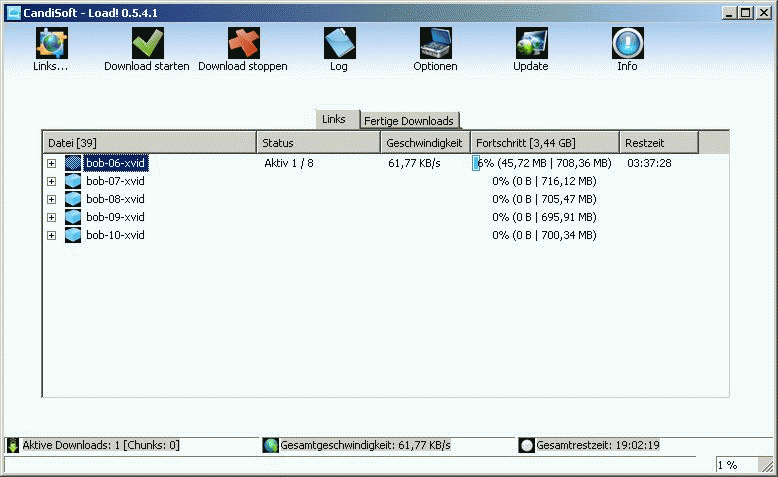Image resolution: width=778 pixels, height=477 pixels.
Task: Click the 'Aktive Downloads: 1 [Chunks: 0]' status text
Action: click(101, 445)
